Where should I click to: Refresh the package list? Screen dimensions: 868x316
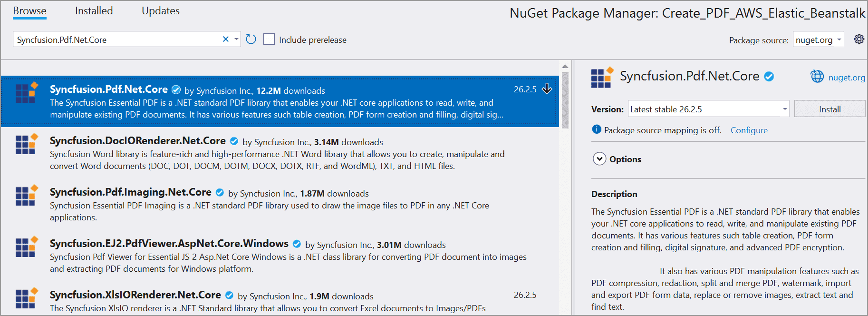tap(251, 39)
